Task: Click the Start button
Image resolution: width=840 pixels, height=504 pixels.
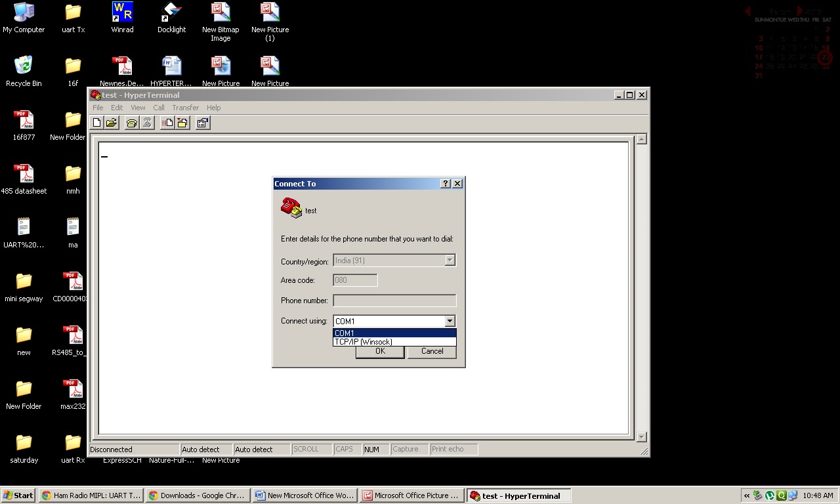Action: click(18, 495)
